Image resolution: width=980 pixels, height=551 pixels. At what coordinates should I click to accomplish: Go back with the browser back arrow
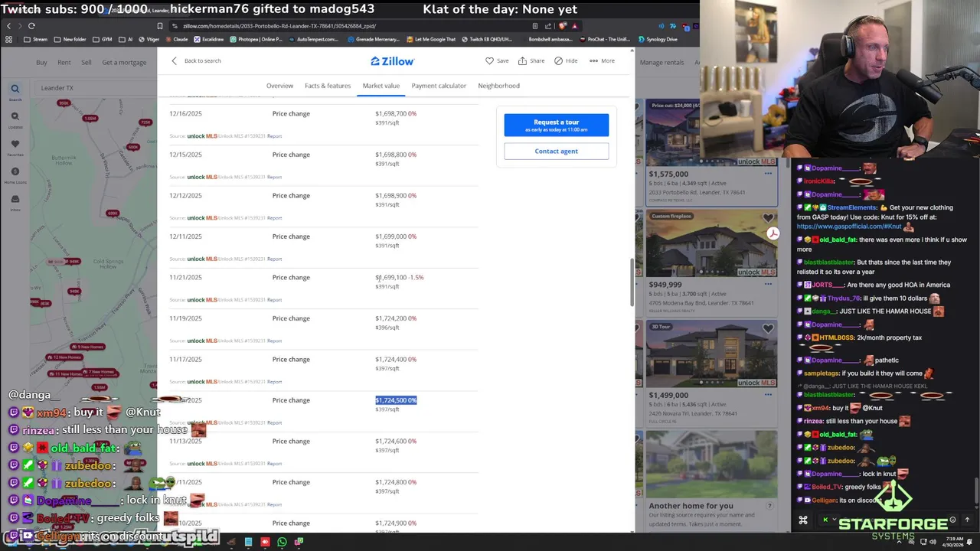coord(8,26)
